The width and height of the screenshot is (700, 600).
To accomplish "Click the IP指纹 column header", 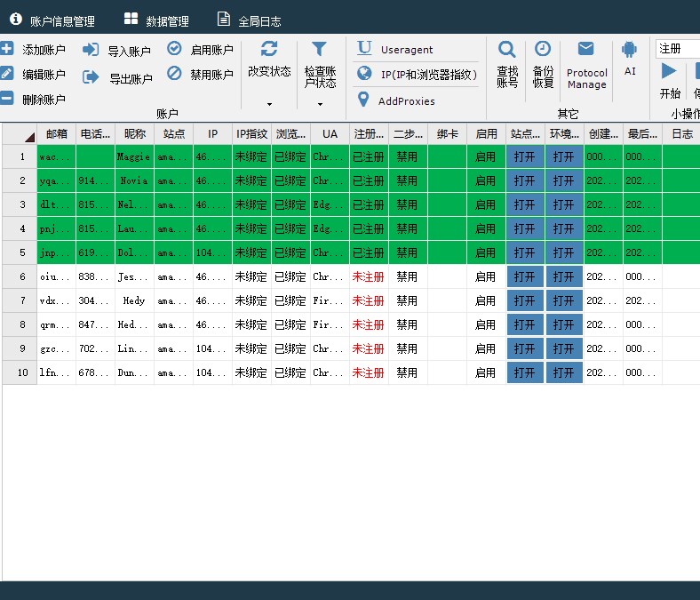I will [x=251, y=133].
